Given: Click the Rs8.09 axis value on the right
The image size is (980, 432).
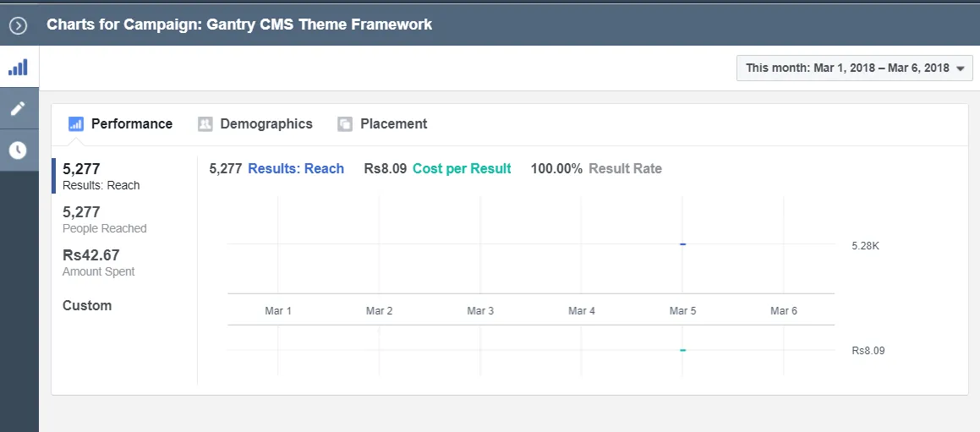Looking at the screenshot, I should 868,351.
